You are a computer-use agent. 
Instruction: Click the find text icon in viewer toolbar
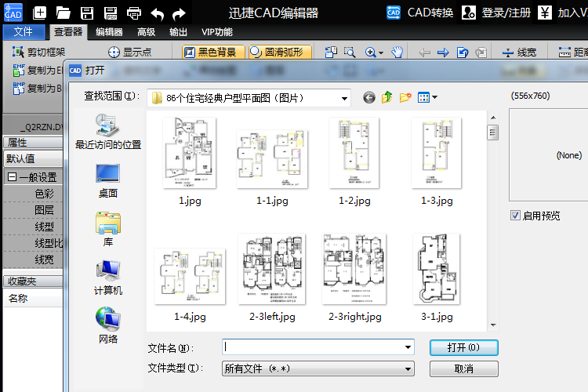(x=331, y=53)
